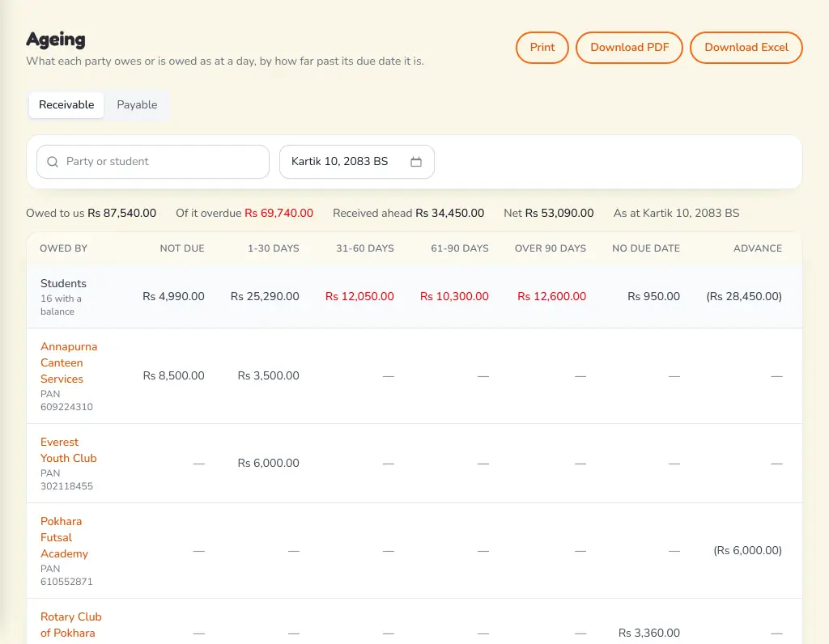
Task: Click the OWED BY column header
Action: point(63,248)
